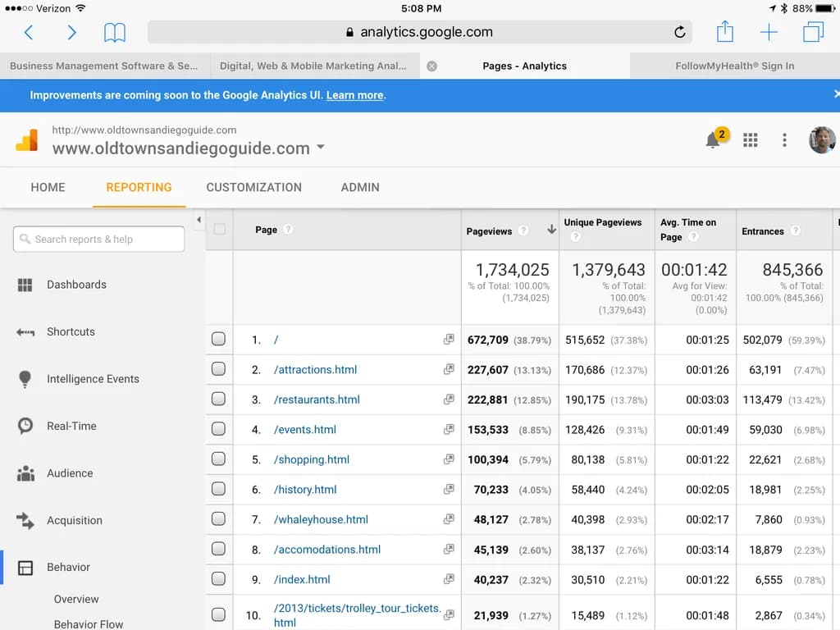Viewport: 840px width, 630px height.
Task: Collapse the left sidebar with the arrow
Action: (x=199, y=220)
